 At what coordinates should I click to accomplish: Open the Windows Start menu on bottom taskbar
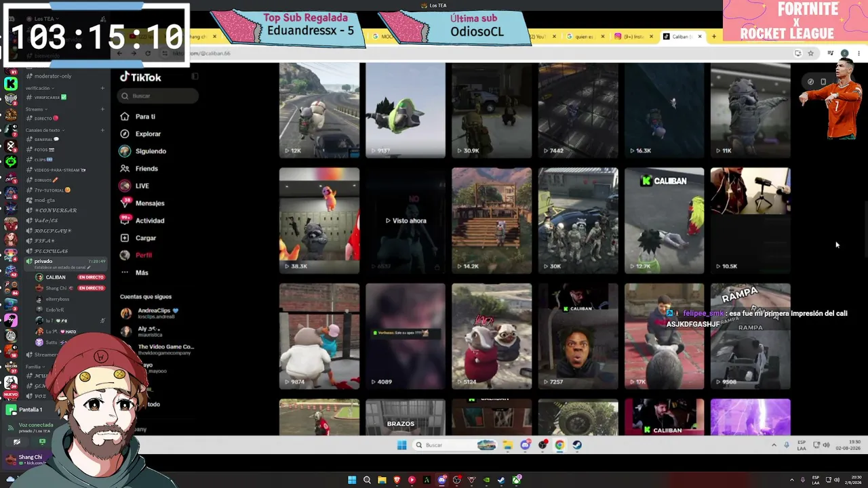[x=352, y=480]
